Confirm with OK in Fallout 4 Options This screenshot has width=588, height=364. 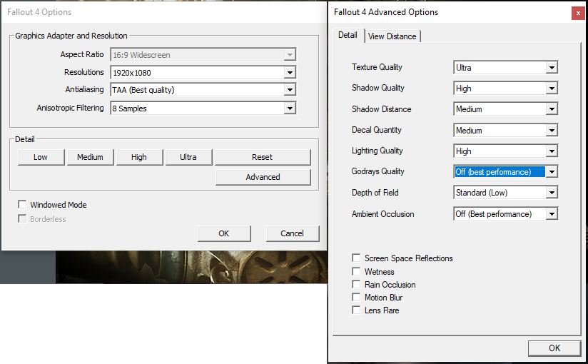click(x=224, y=233)
